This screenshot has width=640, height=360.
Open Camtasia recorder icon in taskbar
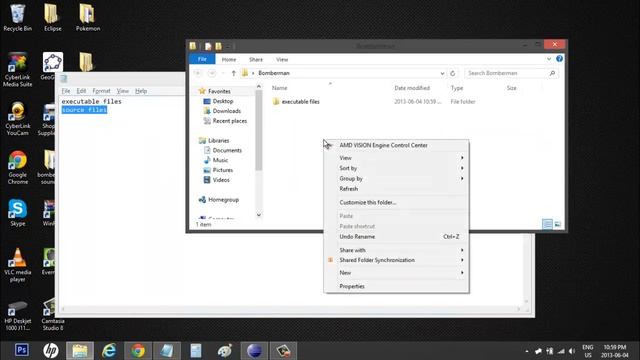pos(283,350)
